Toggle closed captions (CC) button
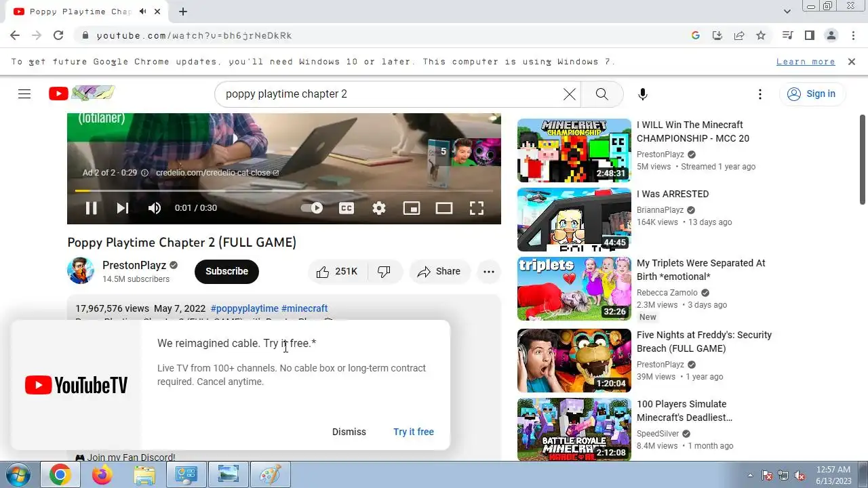868x488 pixels. (347, 208)
